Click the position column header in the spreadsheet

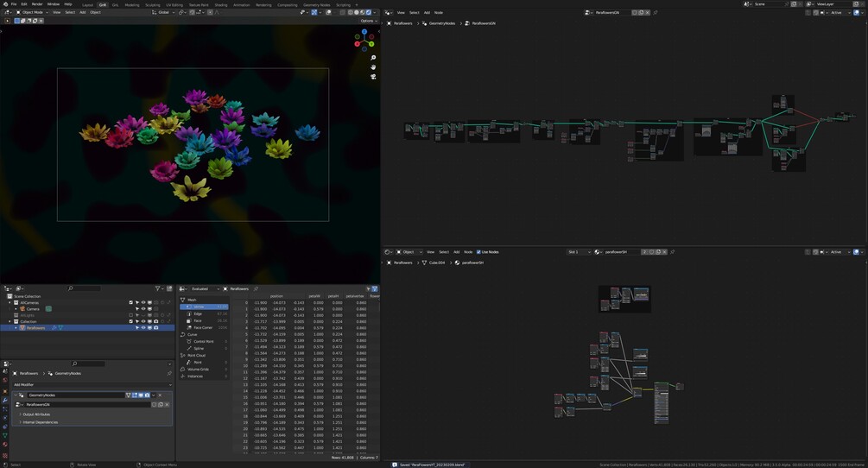click(x=276, y=296)
